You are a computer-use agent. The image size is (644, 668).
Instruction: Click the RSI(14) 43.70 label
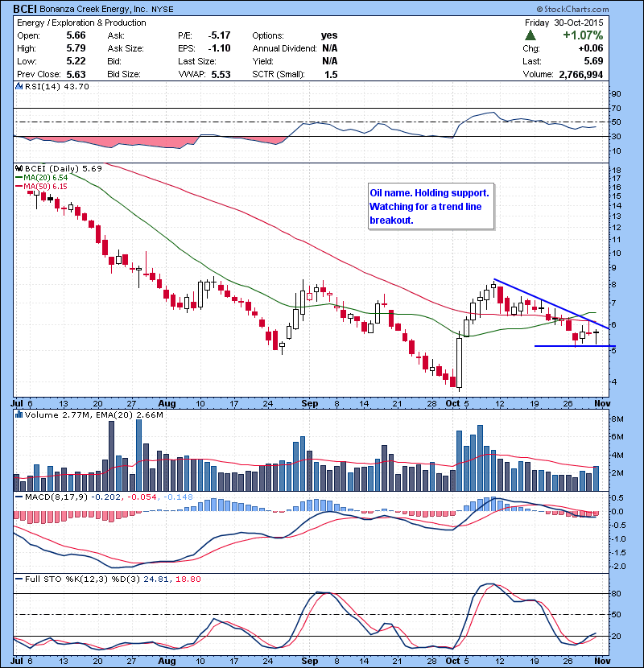pyautogui.click(x=56, y=86)
